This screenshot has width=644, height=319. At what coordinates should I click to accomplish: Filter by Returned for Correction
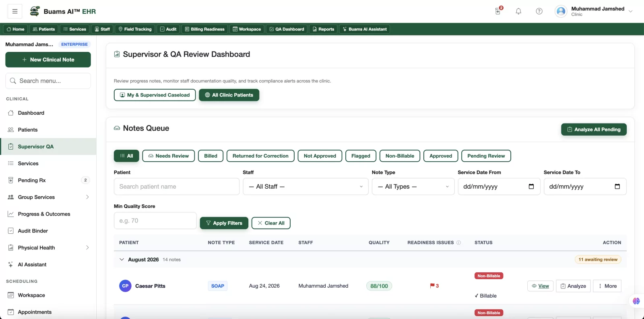[260, 156]
